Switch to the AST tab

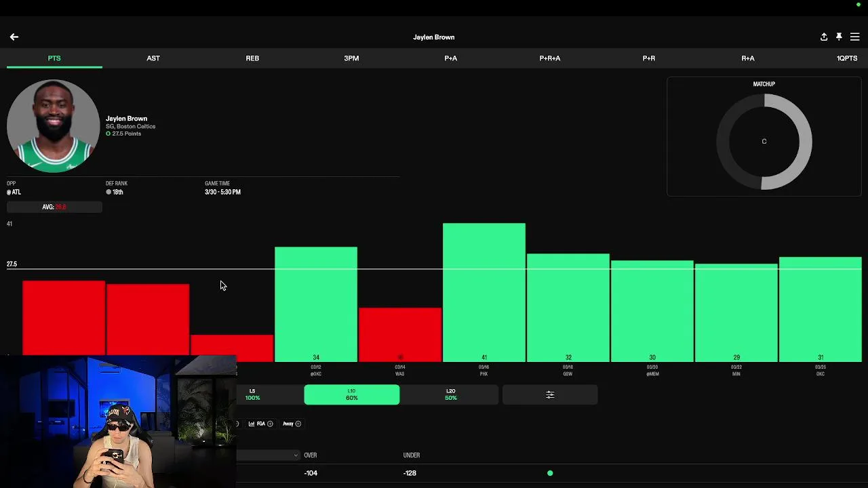153,58
